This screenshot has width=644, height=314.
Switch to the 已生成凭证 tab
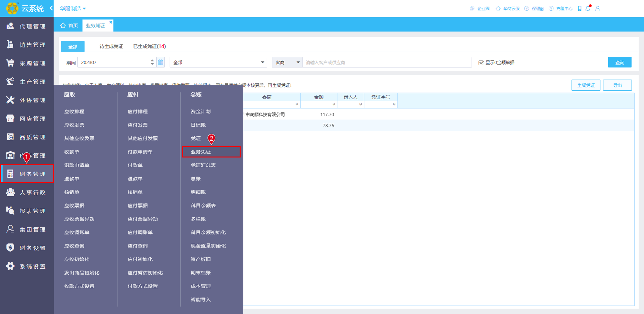coord(149,46)
